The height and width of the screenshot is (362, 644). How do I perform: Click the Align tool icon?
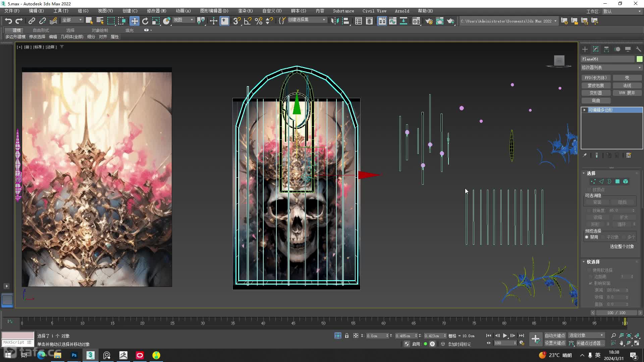coord(345,21)
